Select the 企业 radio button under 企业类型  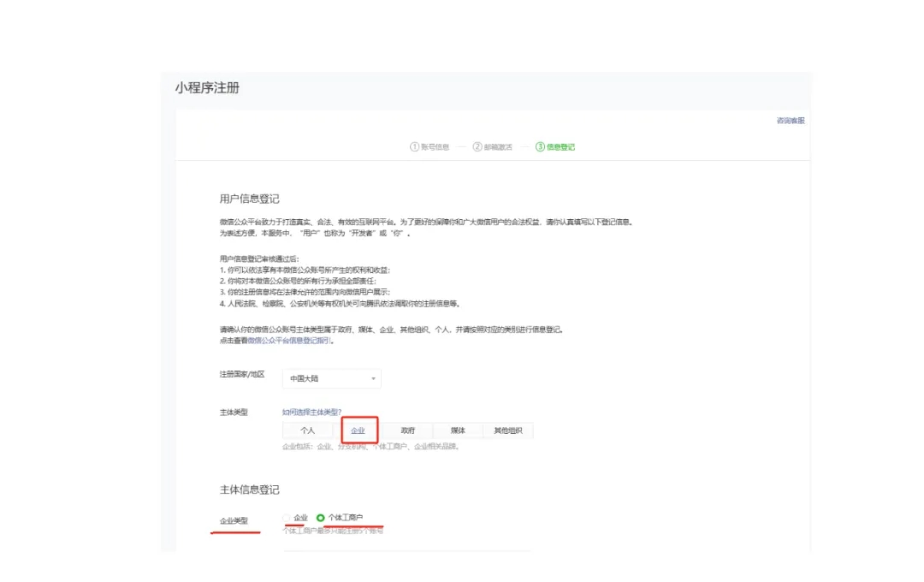click(287, 518)
